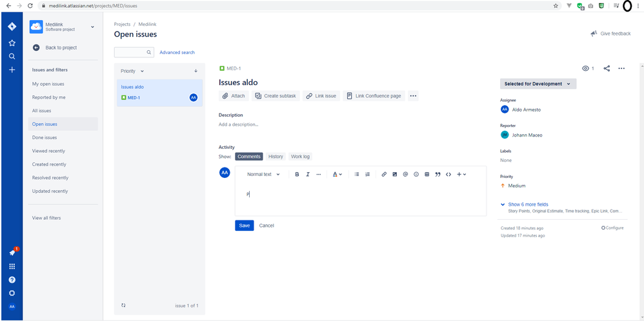
Task: Bookmark this page with the browser star
Action: [x=556, y=6]
